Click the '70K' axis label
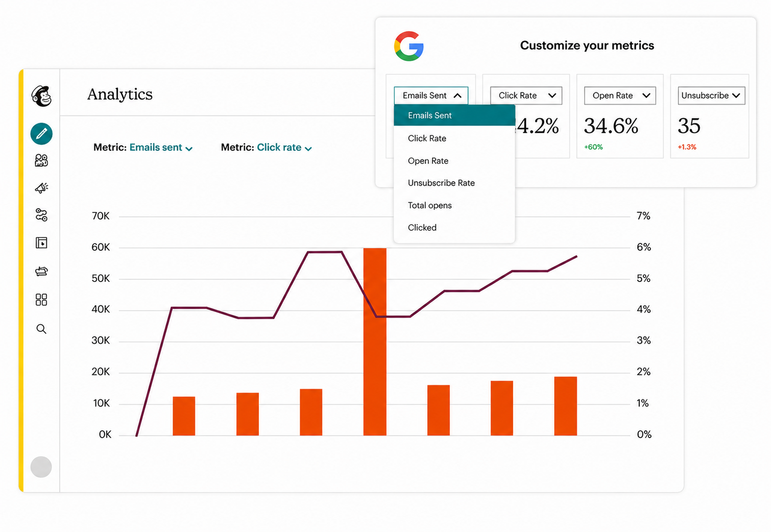The height and width of the screenshot is (532, 771). point(101,216)
